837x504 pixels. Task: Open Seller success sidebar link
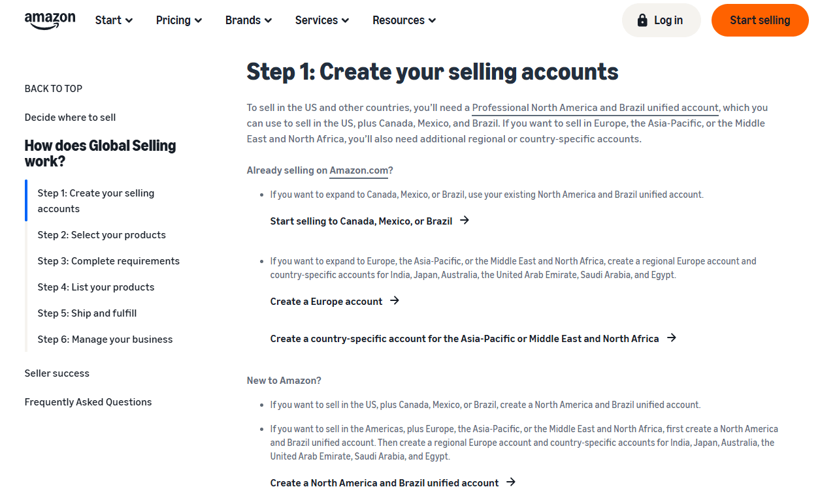[57, 373]
